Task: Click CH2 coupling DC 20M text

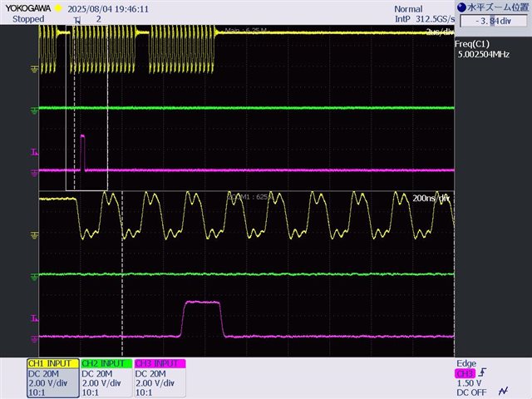Action: pyautogui.click(x=97, y=373)
